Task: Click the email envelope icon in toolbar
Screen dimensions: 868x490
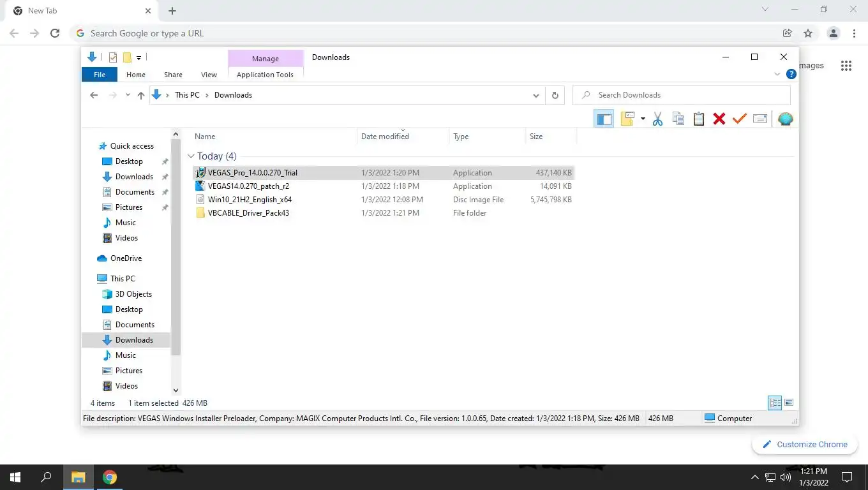Action: (760, 119)
